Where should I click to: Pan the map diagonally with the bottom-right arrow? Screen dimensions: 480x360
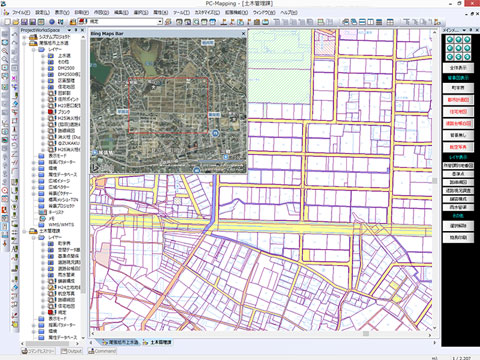[467, 57]
